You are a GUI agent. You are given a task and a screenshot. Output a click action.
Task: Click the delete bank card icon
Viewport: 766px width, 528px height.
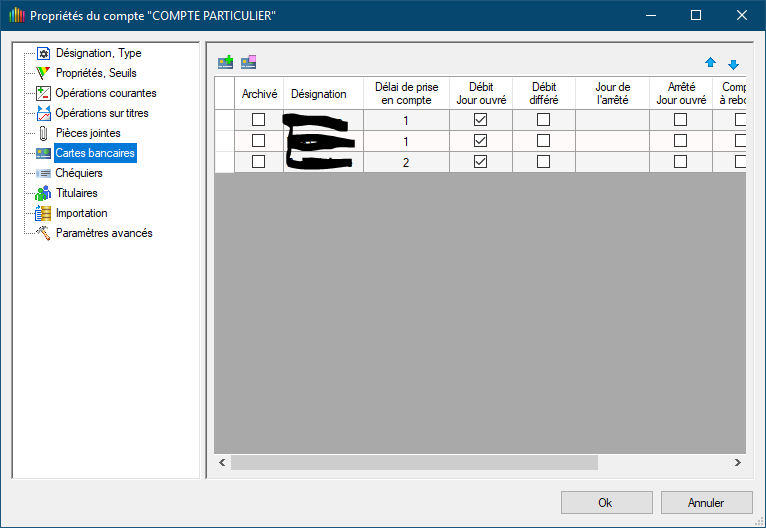pyautogui.click(x=249, y=62)
